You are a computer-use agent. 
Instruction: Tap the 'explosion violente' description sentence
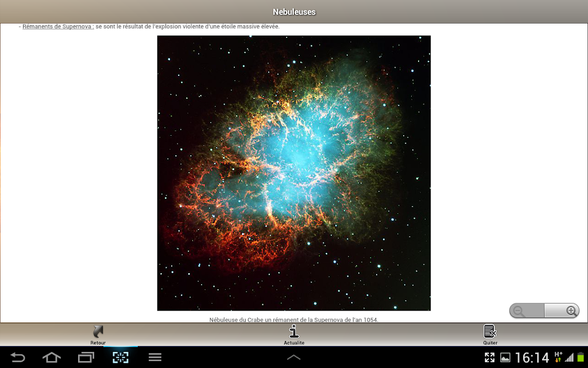click(188, 26)
